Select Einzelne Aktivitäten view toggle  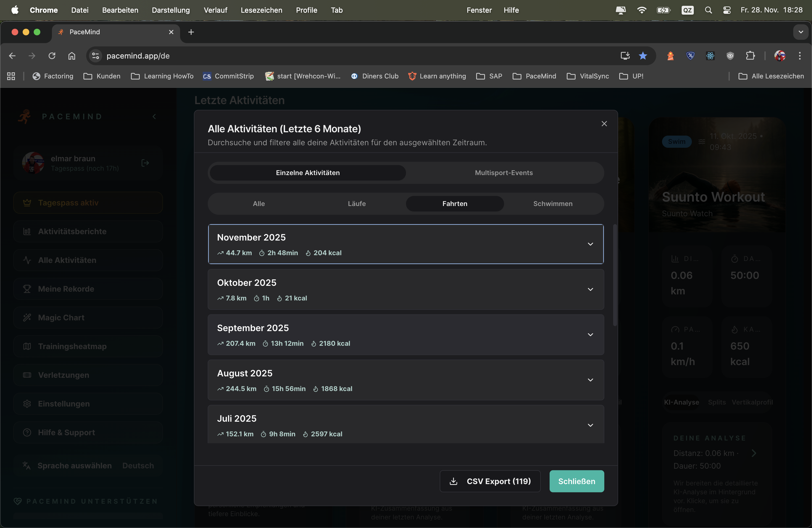pyautogui.click(x=307, y=173)
